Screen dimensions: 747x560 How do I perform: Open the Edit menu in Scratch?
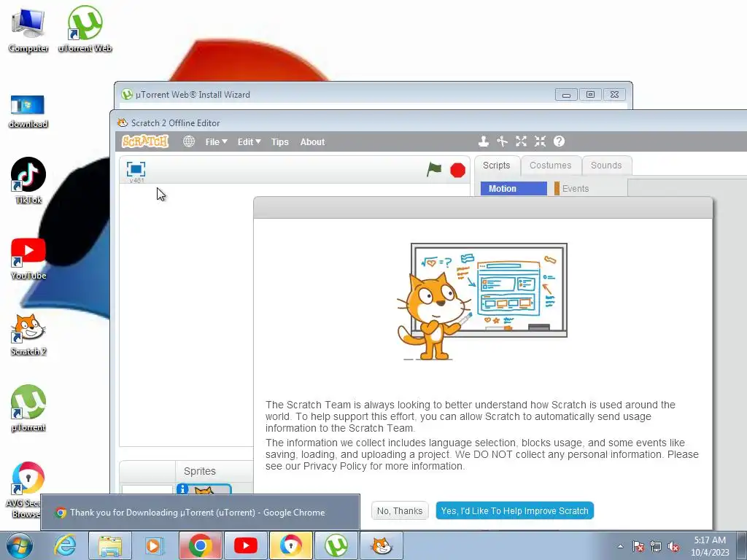pos(249,142)
